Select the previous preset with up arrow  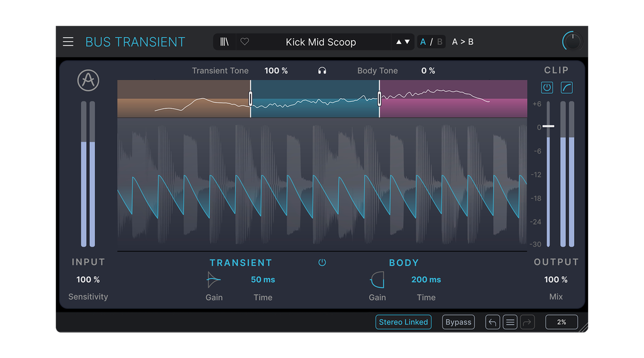coord(398,42)
